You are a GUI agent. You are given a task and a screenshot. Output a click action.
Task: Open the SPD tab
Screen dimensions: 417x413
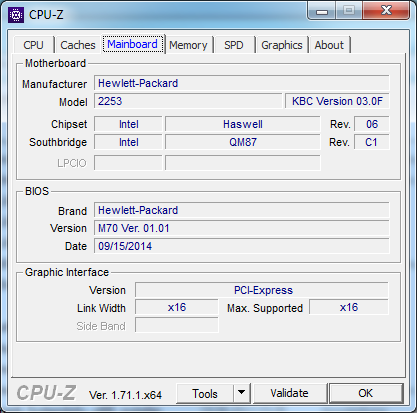(x=234, y=45)
